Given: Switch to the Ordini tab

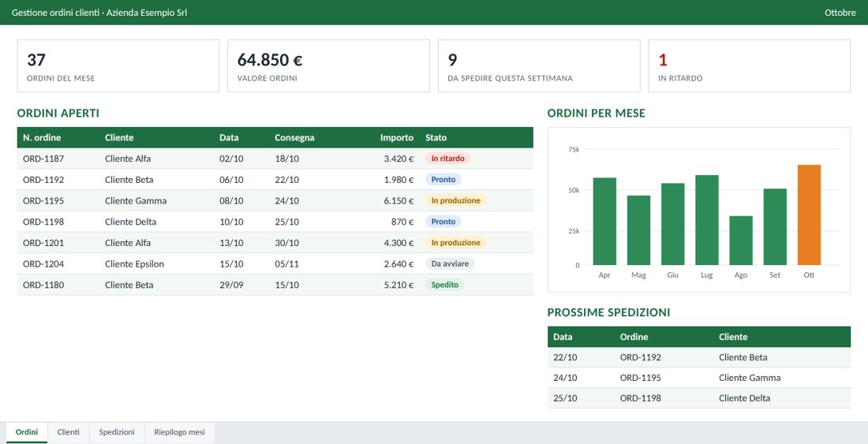Looking at the screenshot, I should tap(27, 432).
